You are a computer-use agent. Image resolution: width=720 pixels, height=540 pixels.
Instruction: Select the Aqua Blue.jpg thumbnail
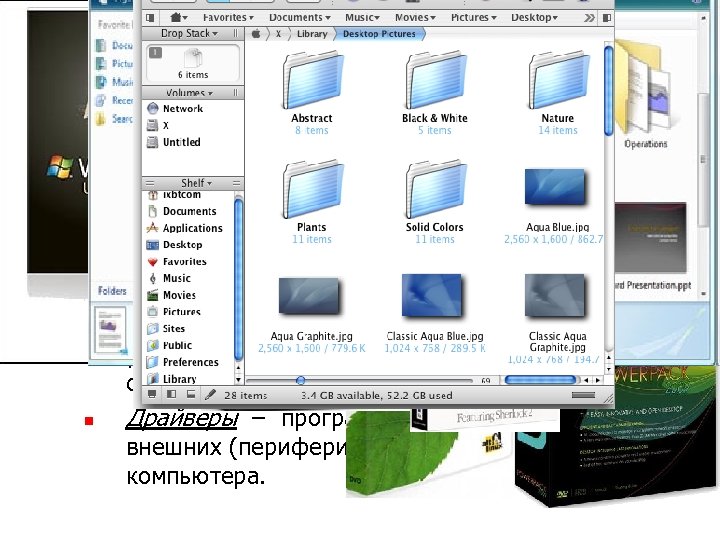click(x=556, y=186)
